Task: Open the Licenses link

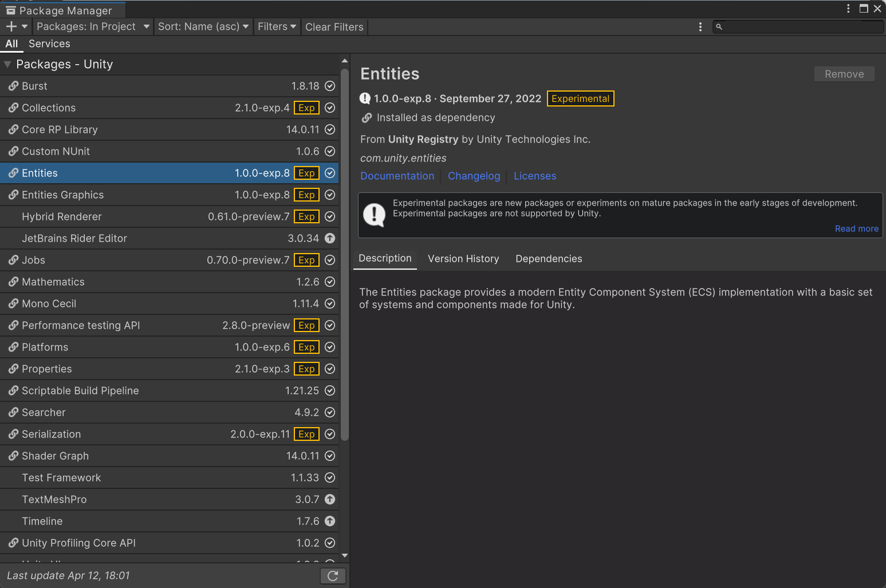Action: [535, 176]
